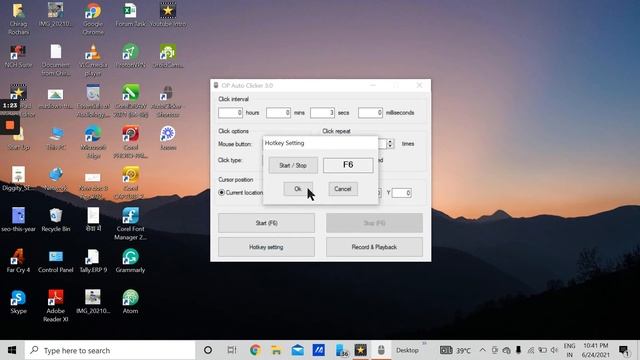Select IMG_20210 image beside the Atom icon

point(93,302)
